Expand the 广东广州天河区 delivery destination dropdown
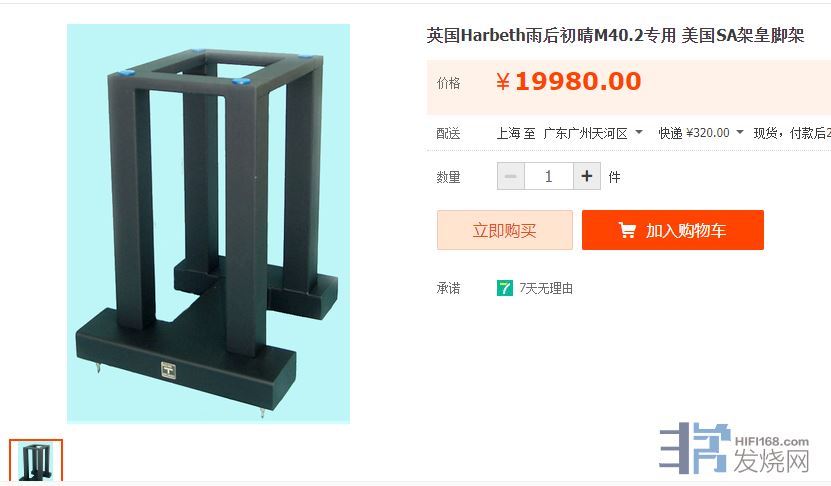Viewport: 831px width, 486px height. pyautogui.click(x=639, y=132)
